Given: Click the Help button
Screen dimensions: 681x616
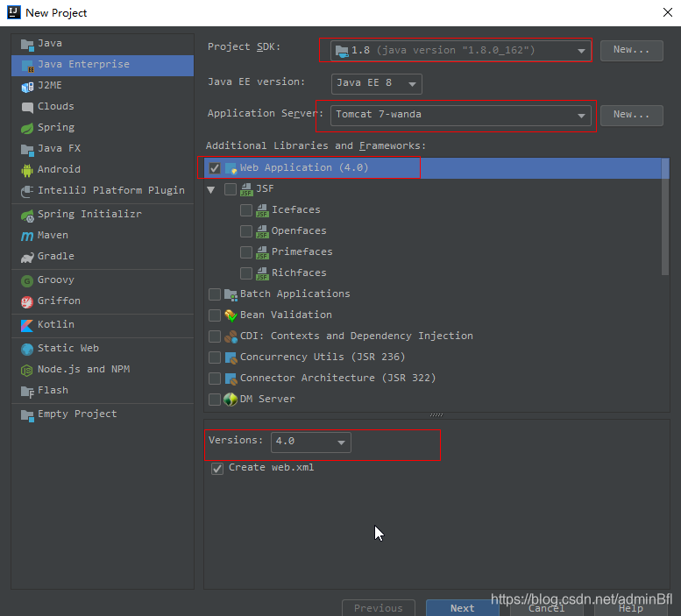Looking at the screenshot, I should pyautogui.click(x=631, y=608).
